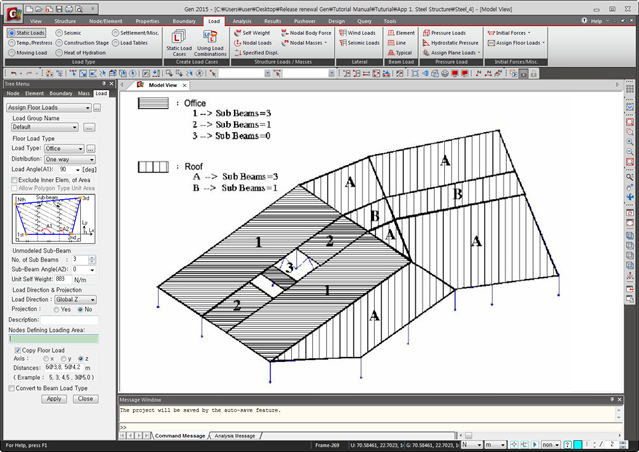The height and width of the screenshot is (452, 639).
Task: Click the save icon in quick access
Action: pos(59,9)
